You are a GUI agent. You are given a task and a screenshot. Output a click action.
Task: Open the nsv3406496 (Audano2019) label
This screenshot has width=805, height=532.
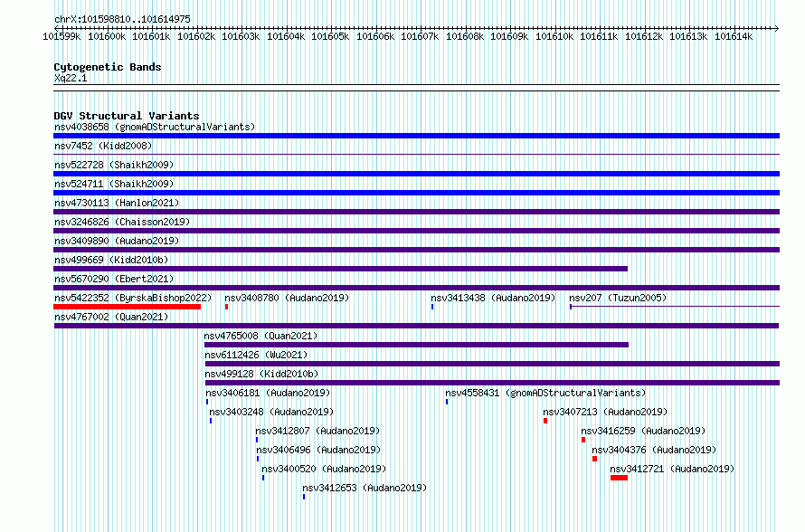[318, 450]
